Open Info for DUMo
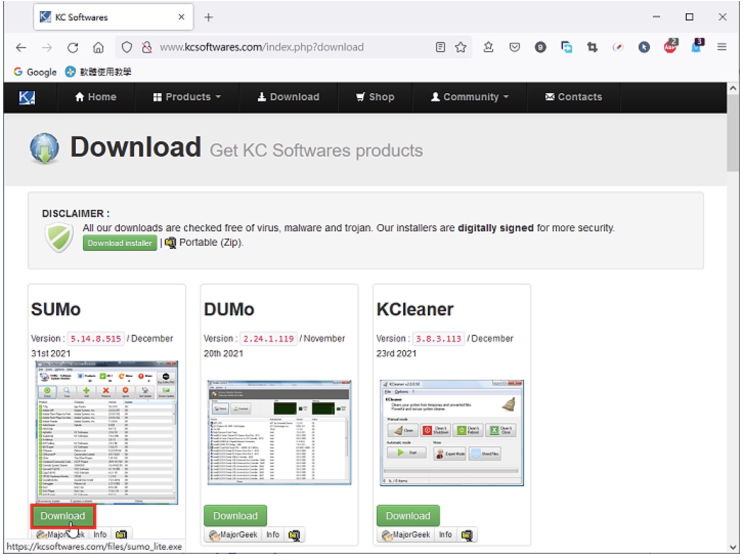Viewport: 744px width, 560px height. 273,535
